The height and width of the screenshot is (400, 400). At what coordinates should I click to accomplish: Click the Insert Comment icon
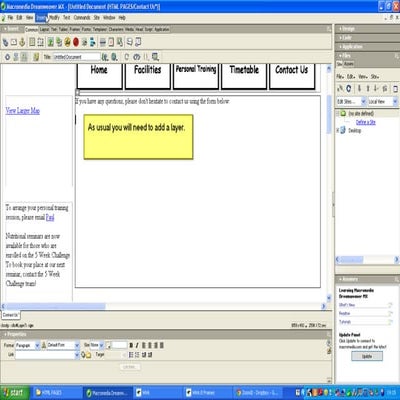point(130,42)
